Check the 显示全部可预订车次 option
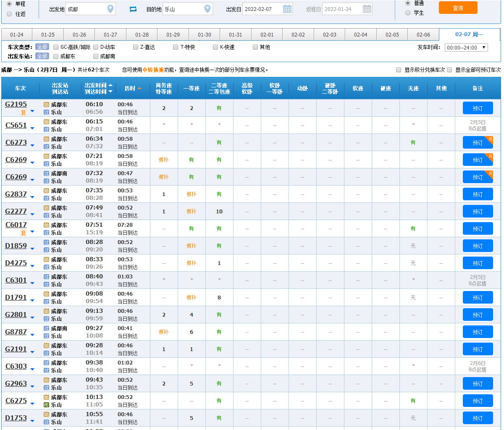Screen dimensions: 504x430 [449, 70]
